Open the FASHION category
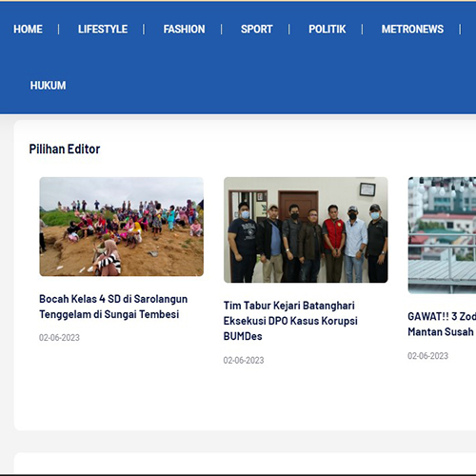 pos(184,30)
